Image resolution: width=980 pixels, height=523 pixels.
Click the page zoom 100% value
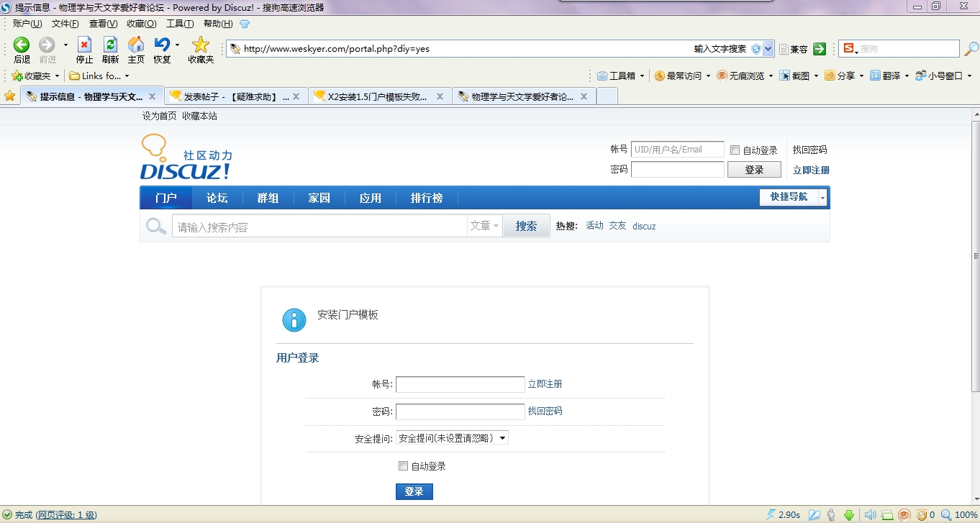point(966,515)
